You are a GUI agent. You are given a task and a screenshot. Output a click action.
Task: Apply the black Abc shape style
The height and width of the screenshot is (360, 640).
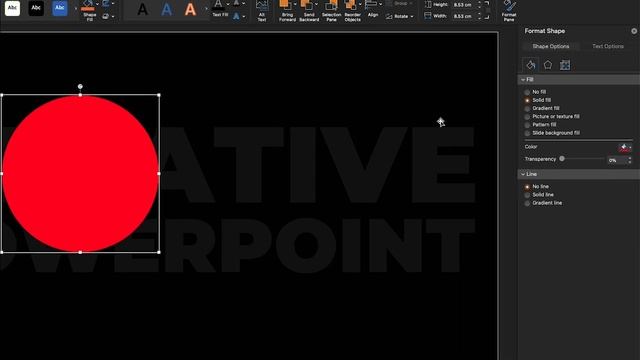[36, 8]
